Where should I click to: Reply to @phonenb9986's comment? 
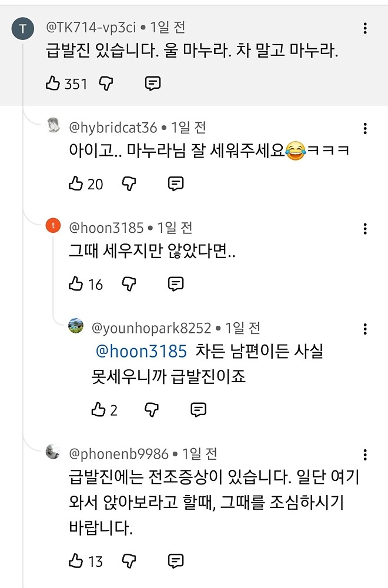tap(175, 562)
